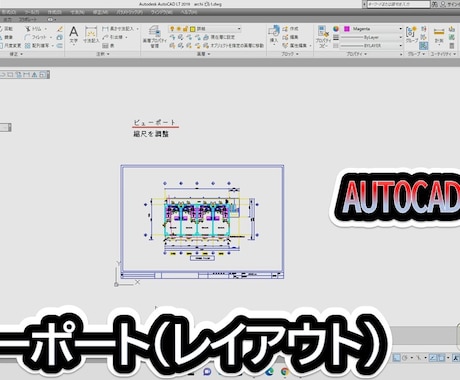
Task: Toggle the ribbon minimize button beside コラボレート tab
Action: click(x=50, y=20)
